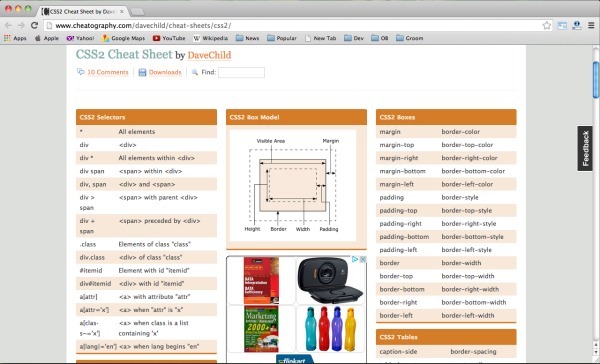The height and width of the screenshot is (364, 600).
Task: Expand the Dev bookmarks folder
Action: click(x=354, y=38)
